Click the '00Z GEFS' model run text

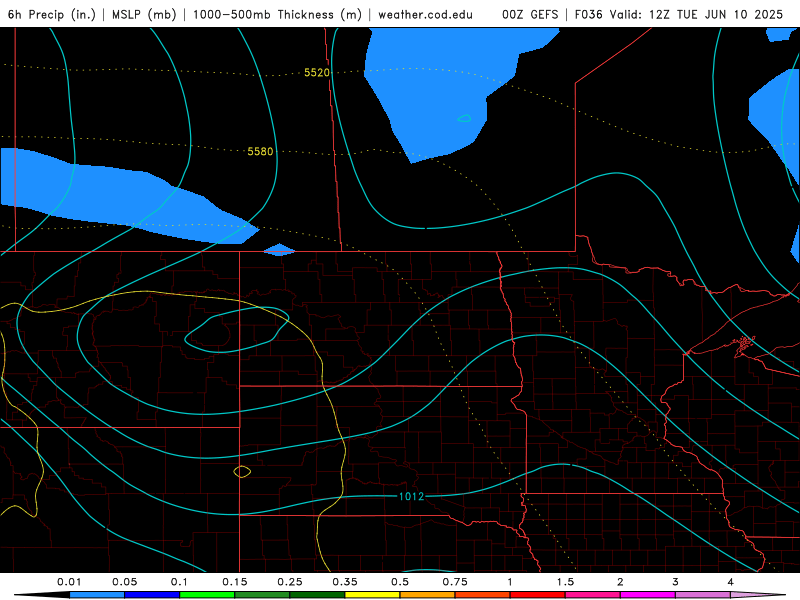[x=530, y=14]
